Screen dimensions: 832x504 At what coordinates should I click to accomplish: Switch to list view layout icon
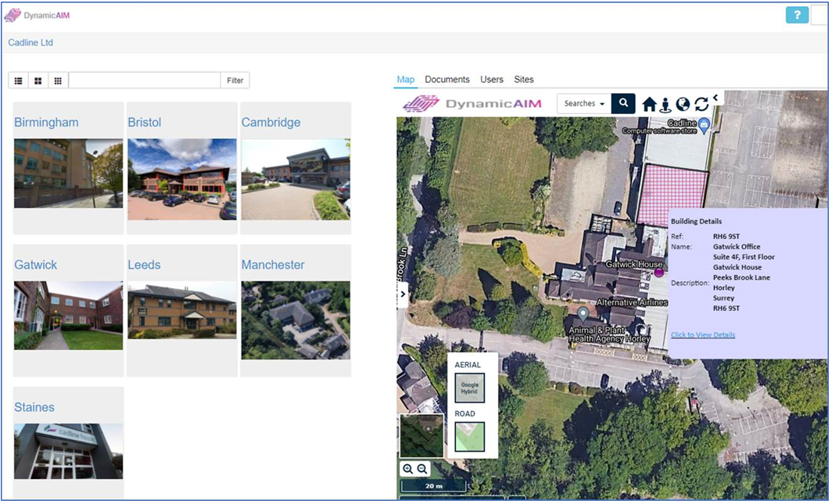point(19,80)
